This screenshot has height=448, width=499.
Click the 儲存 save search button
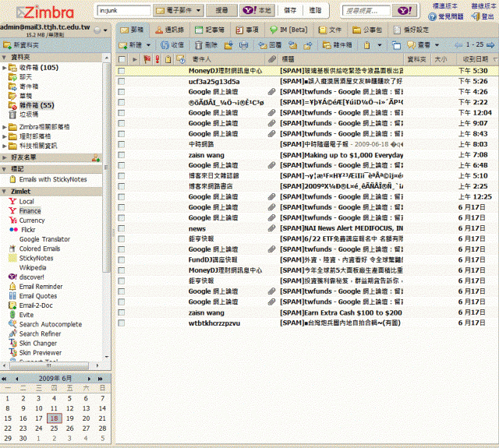[290, 10]
